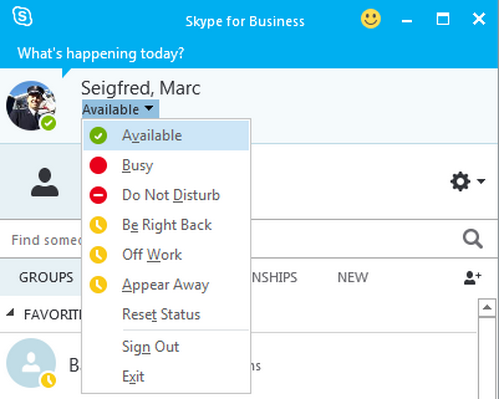
Task: Switch to the New tab
Action: coord(353,277)
